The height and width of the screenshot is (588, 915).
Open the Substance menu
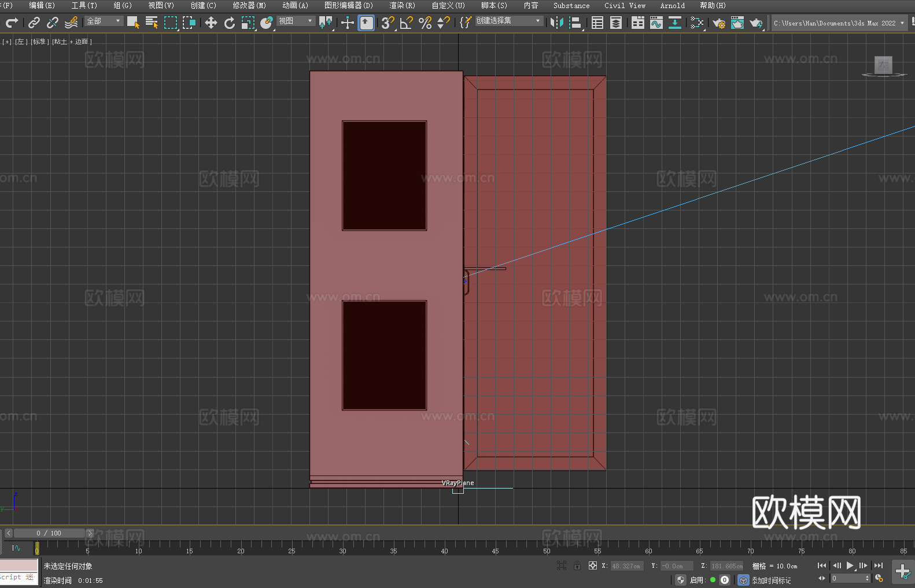pos(571,5)
